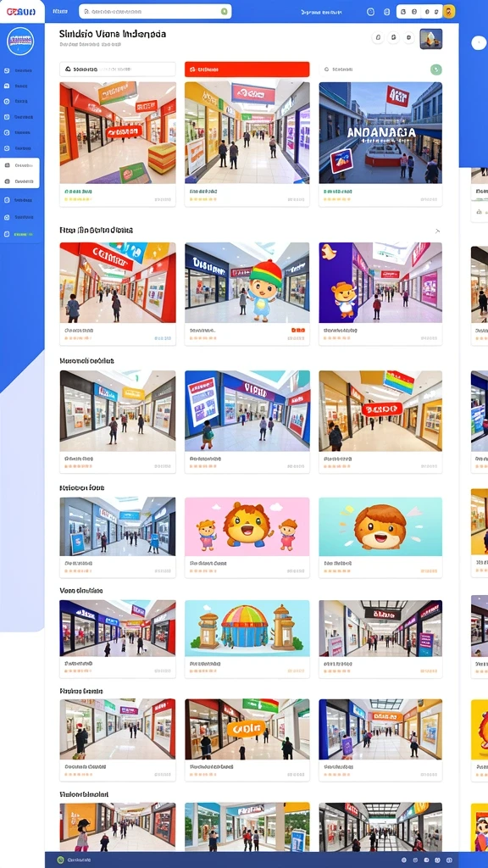Click the blue text link in the top bar
The image size is (488, 868).
[x=323, y=12]
